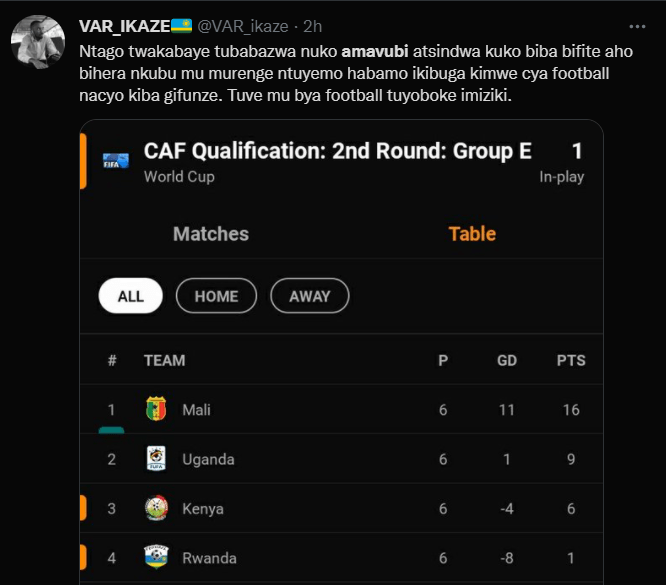The image size is (666, 585).
Task: Select the ALL filter pill
Action: (131, 296)
